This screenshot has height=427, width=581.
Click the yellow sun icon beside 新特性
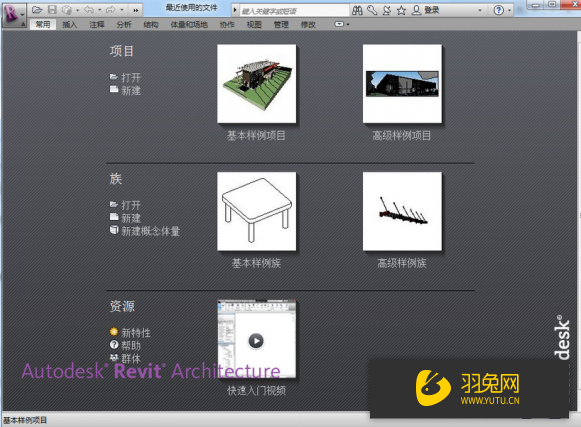pyautogui.click(x=114, y=332)
